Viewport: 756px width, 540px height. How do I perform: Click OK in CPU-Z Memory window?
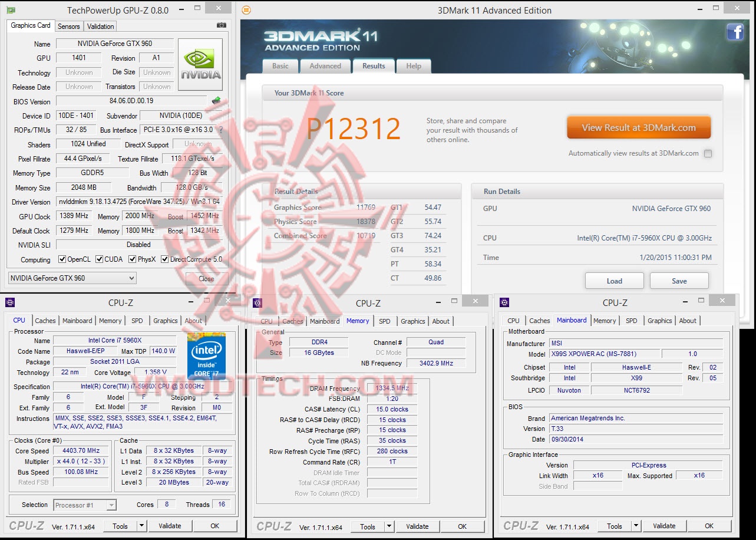462,526
